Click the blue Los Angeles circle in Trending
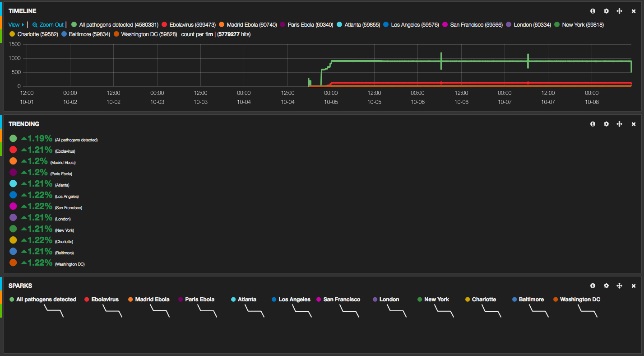Image resolution: width=644 pixels, height=356 pixels. pos(13,195)
